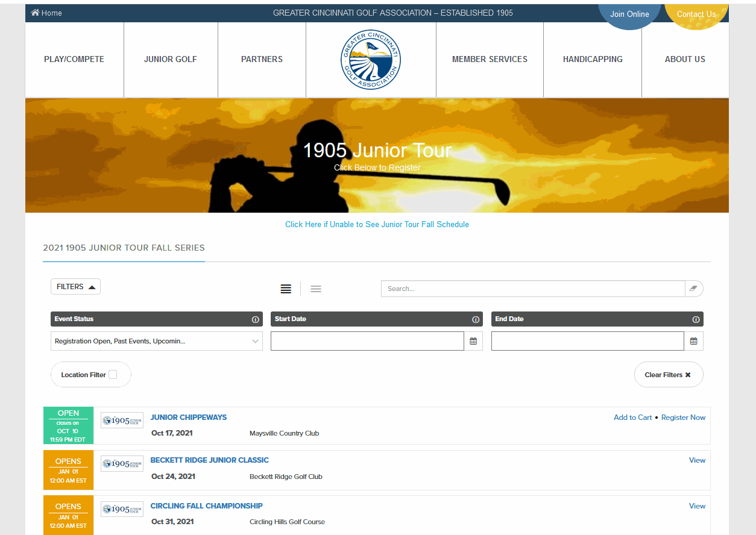
Task: Clear search with the eraser icon
Action: coord(693,289)
